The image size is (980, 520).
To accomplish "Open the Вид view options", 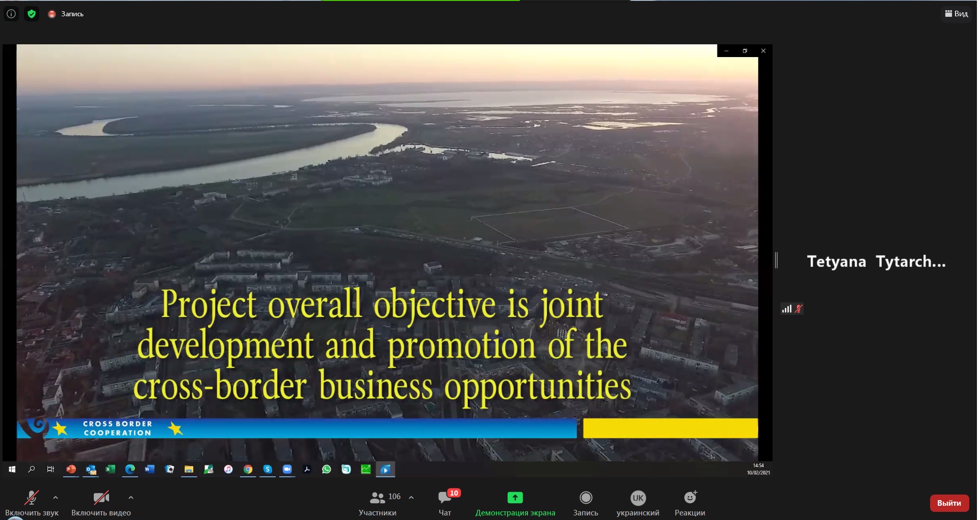I will (x=956, y=14).
